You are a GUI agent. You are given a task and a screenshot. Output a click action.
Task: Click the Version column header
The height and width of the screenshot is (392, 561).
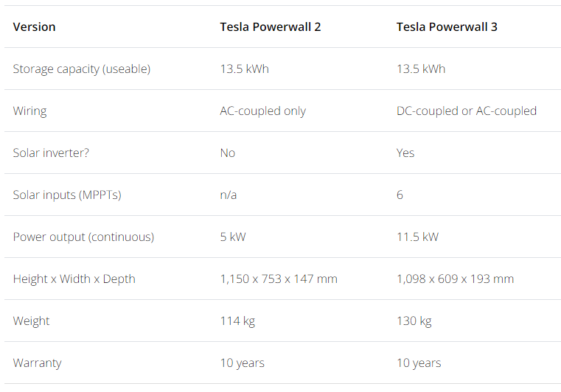tap(35, 27)
